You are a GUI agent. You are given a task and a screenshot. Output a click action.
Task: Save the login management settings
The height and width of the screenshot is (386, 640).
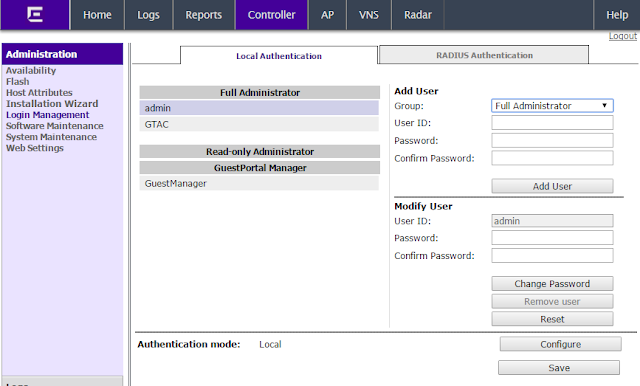coord(559,368)
